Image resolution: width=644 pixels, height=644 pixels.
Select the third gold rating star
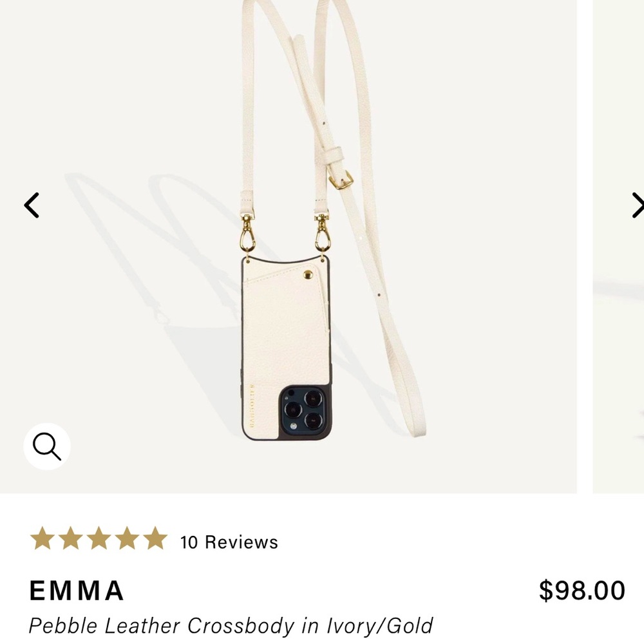pos(99,538)
